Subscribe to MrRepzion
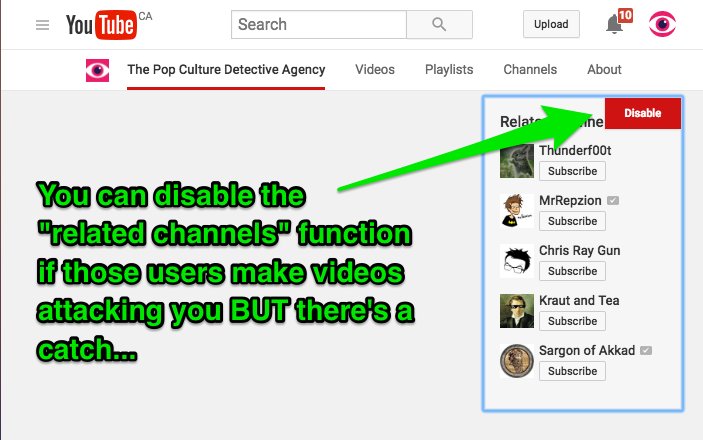 [573, 221]
